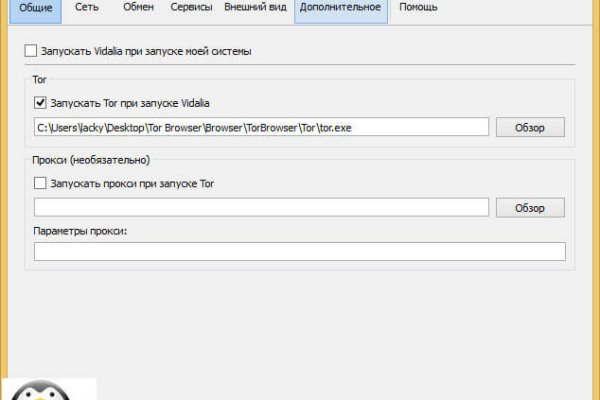Enable 'Запускать прокси при запуске Tor' checkbox
Viewport: 600px width, 400px height.
(40, 183)
